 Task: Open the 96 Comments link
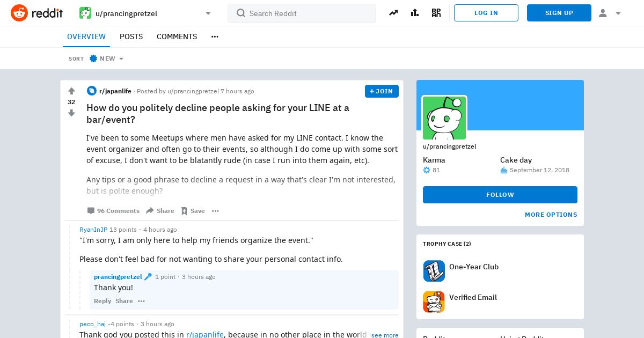click(113, 211)
